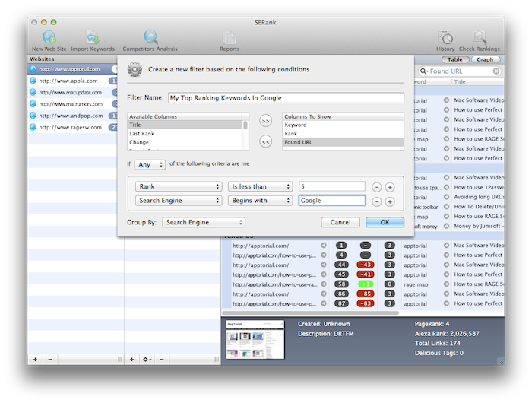532x403 pixels.
Task: Open the Search Engine criterion field dropdown
Action: click(179, 200)
